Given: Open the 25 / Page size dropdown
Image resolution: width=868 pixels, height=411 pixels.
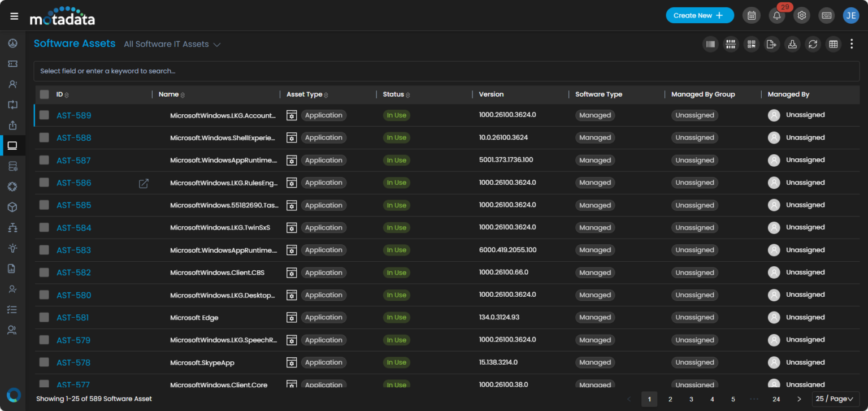Looking at the screenshot, I should pos(835,399).
